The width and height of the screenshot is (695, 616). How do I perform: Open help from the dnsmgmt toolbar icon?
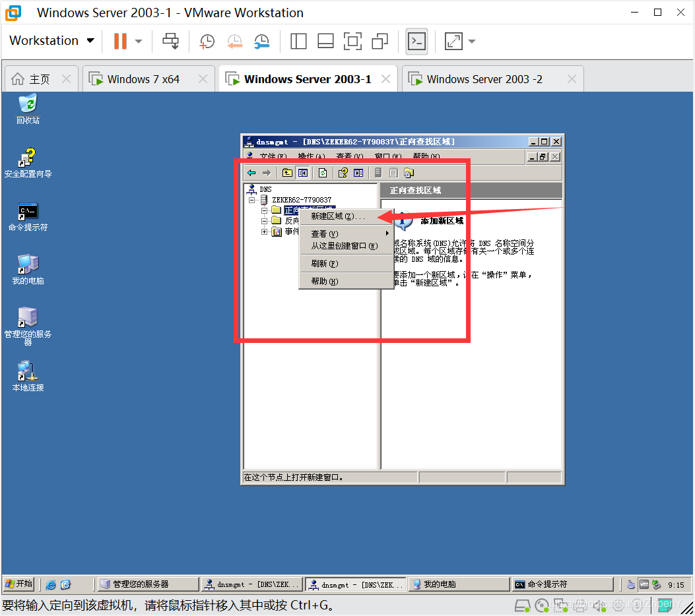pos(343,173)
